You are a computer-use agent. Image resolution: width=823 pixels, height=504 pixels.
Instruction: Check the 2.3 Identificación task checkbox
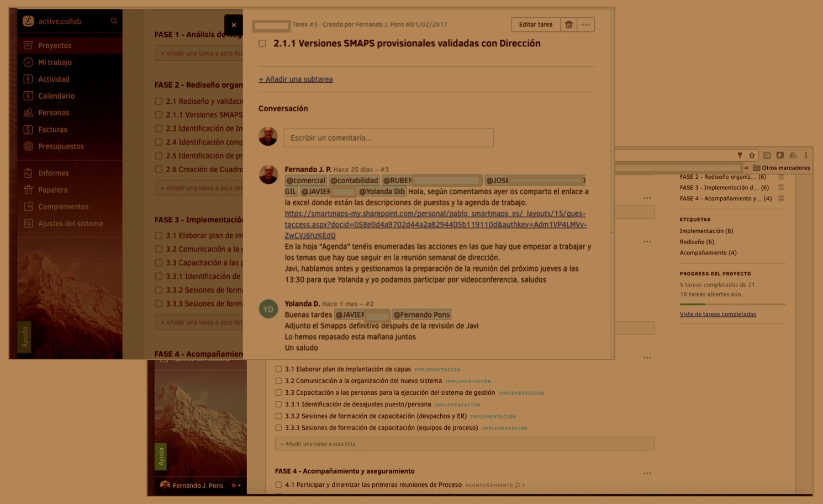coord(159,128)
